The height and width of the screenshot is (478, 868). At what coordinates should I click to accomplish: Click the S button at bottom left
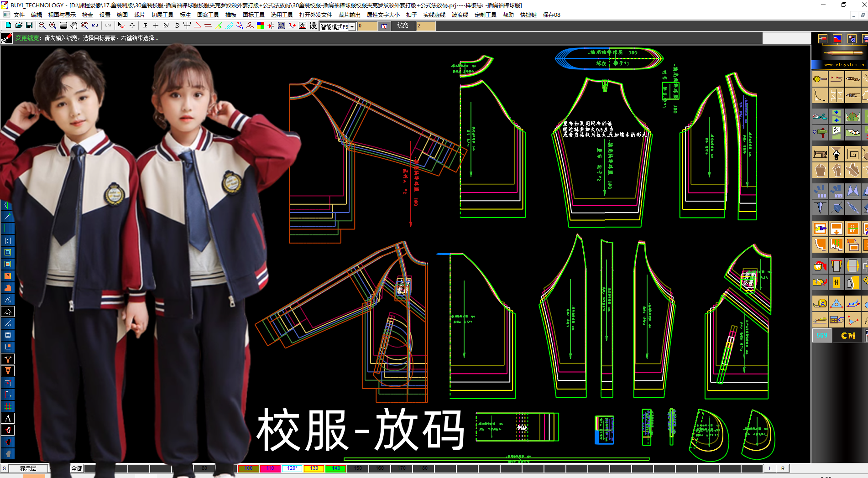(x=4, y=468)
